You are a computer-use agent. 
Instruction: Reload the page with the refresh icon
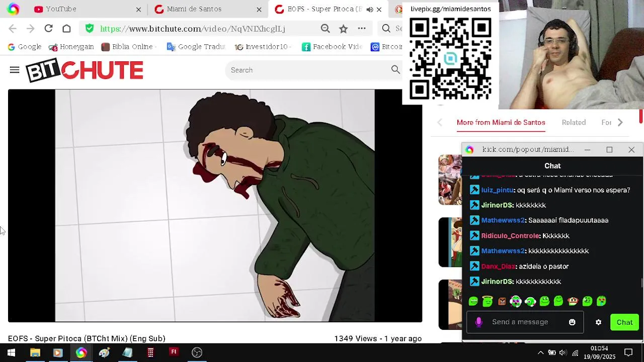pos(48,29)
